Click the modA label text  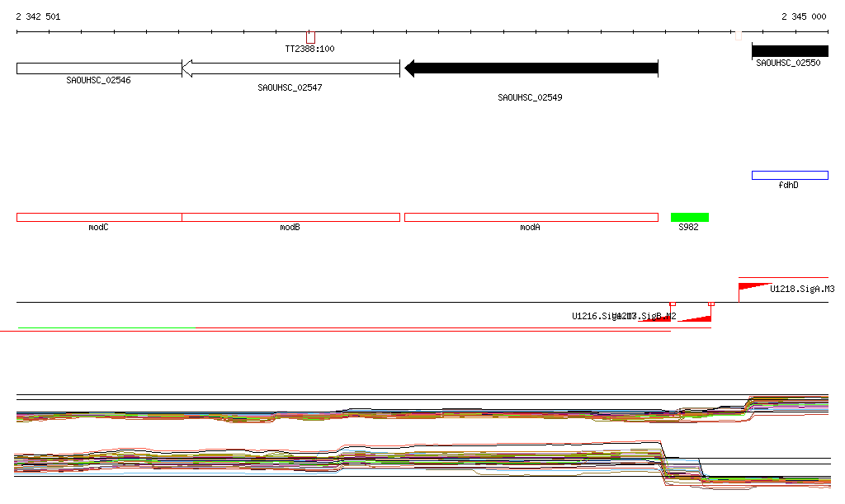pos(530,227)
